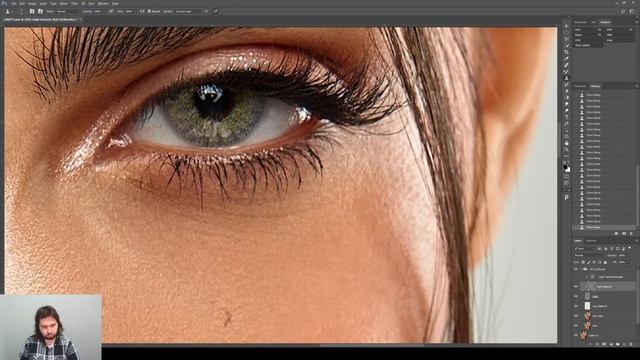Lock transparent pixels of layer
The image size is (640, 360).
(583, 262)
